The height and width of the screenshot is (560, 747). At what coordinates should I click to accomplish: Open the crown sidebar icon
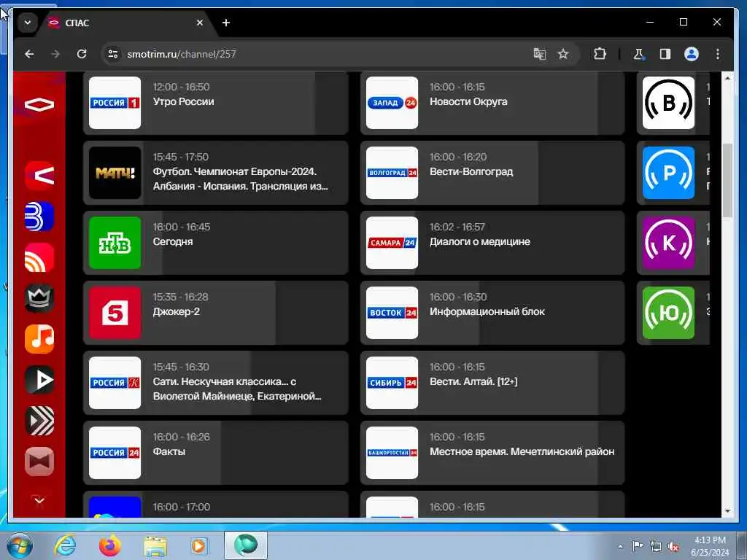[x=39, y=298]
